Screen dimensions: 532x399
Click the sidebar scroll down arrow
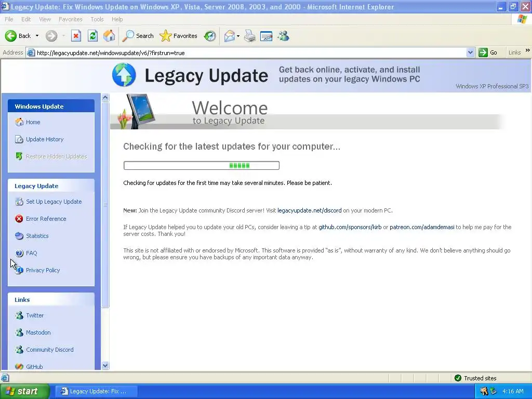coord(105,365)
